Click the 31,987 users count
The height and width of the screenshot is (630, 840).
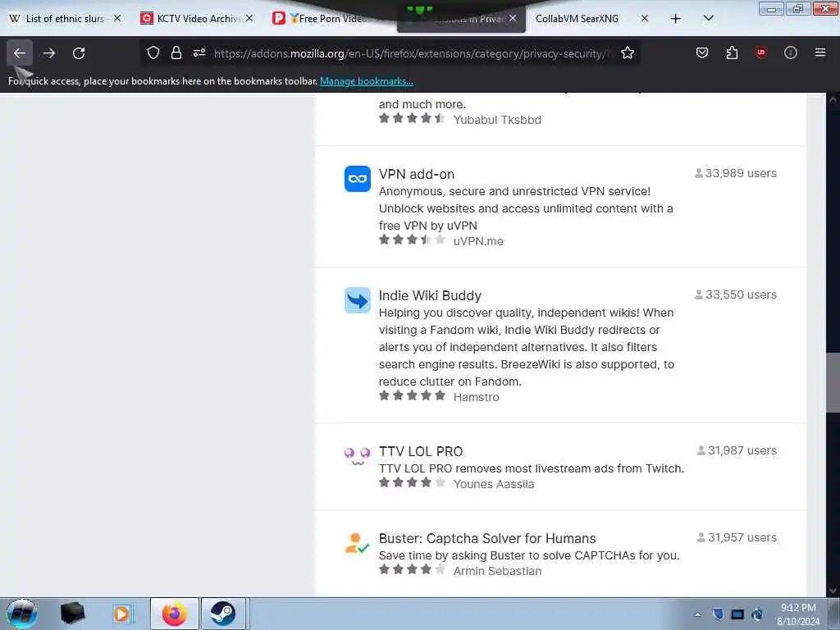737,450
